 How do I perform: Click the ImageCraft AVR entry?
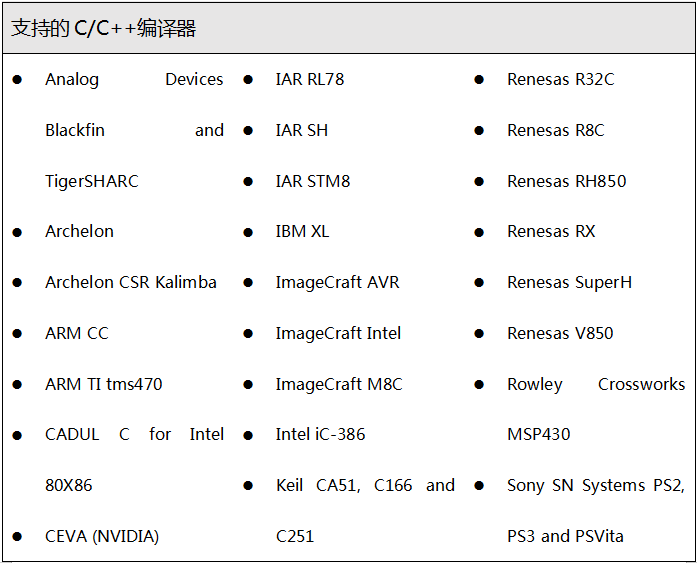pos(337,283)
